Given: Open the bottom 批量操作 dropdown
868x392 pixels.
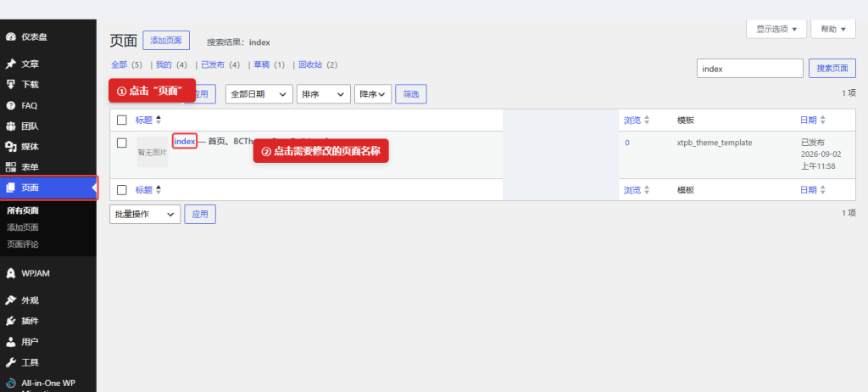Looking at the screenshot, I should pyautogui.click(x=145, y=214).
